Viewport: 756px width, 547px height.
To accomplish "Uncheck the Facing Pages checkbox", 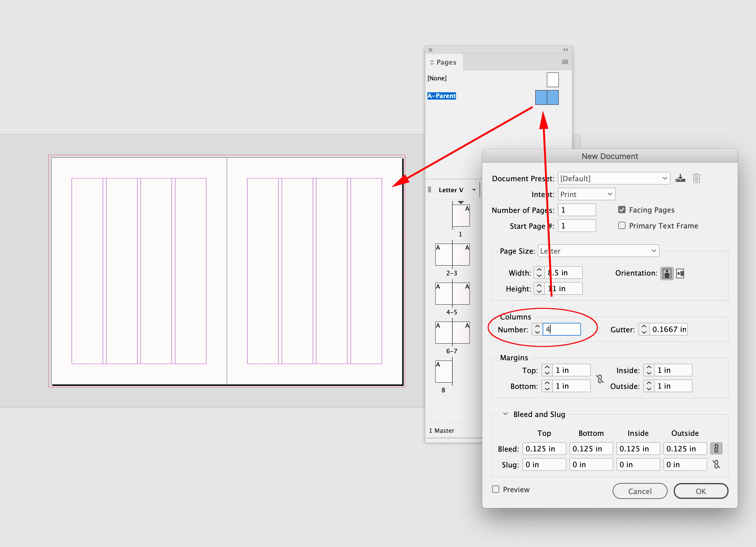I will pos(622,210).
